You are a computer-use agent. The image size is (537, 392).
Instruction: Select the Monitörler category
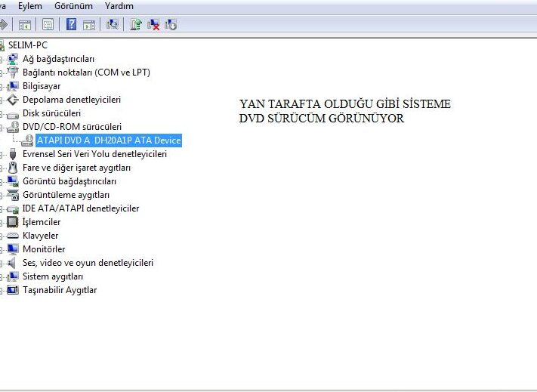tap(44, 249)
